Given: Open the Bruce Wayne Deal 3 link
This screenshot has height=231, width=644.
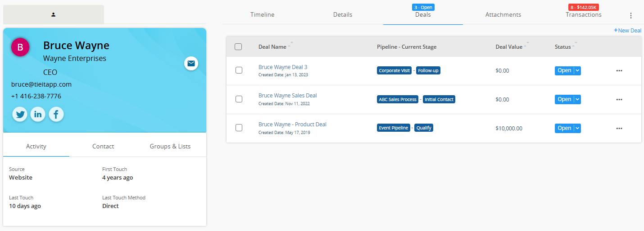Looking at the screenshot, I should point(283,67).
